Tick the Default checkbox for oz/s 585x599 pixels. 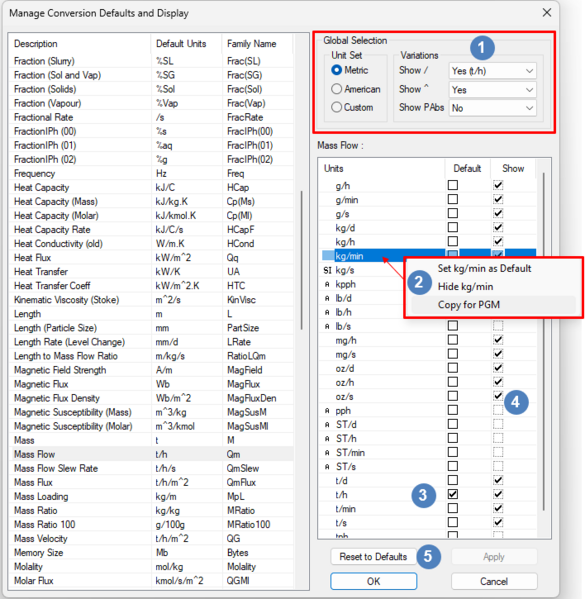453,396
